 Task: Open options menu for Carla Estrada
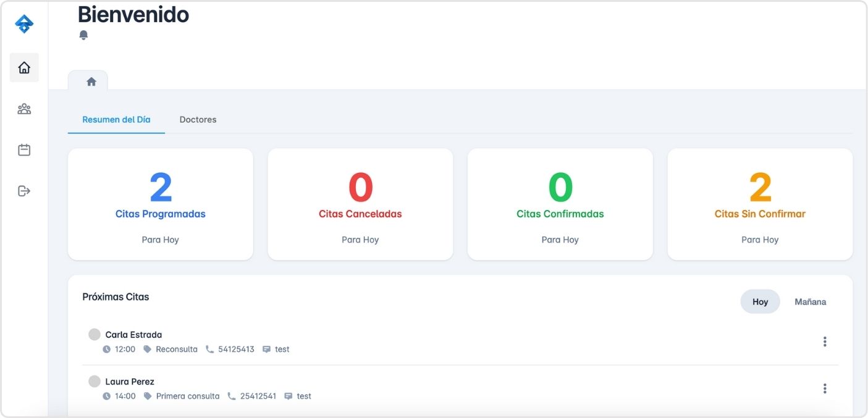tap(825, 341)
